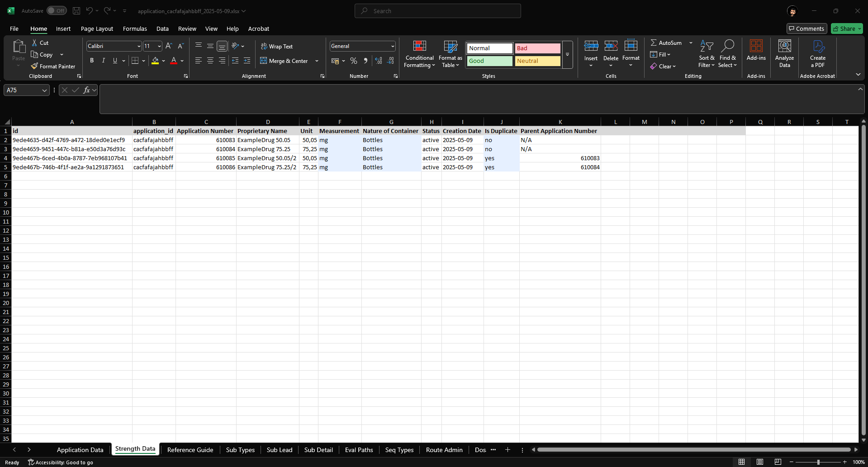Click the Share button
The height and width of the screenshot is (467, 868).
[847, 29]
